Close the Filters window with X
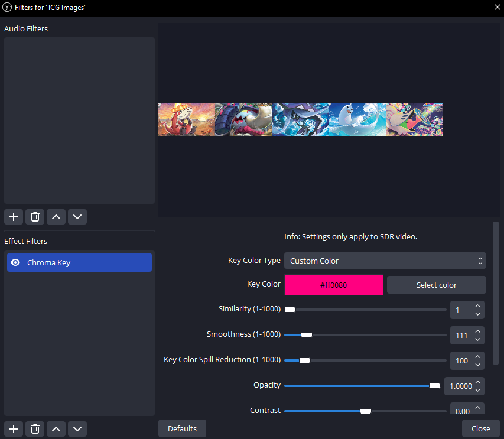504x439 pixels. coord(497,7)
